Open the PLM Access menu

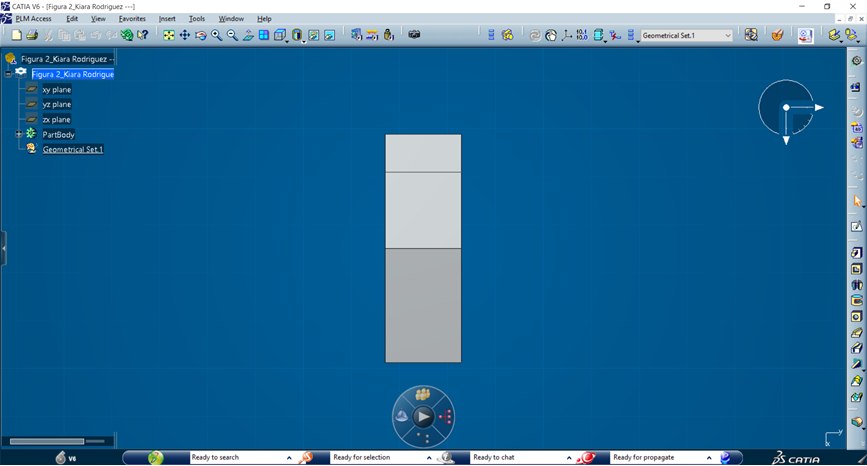[x=33, y=19]
